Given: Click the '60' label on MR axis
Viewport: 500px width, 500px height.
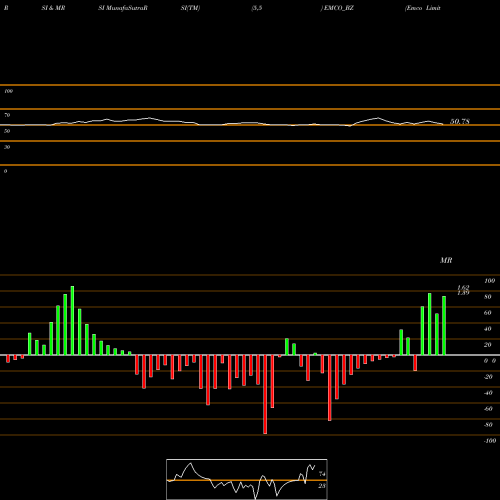Looking at the screenshot, I should pyautogui.click(x=488, y=313).
